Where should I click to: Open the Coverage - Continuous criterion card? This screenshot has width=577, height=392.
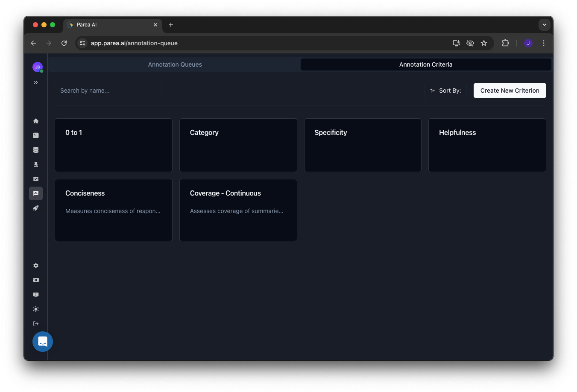[x=238, y=210]
